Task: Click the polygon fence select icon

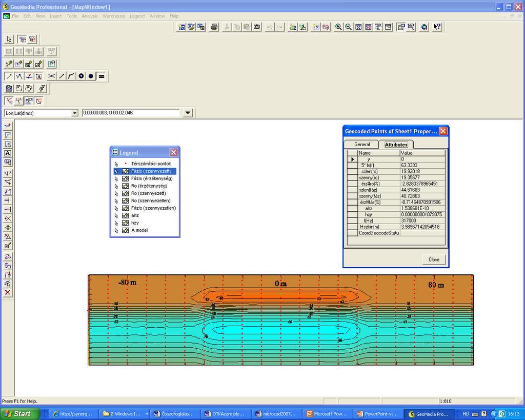Action: click(29, 88)
